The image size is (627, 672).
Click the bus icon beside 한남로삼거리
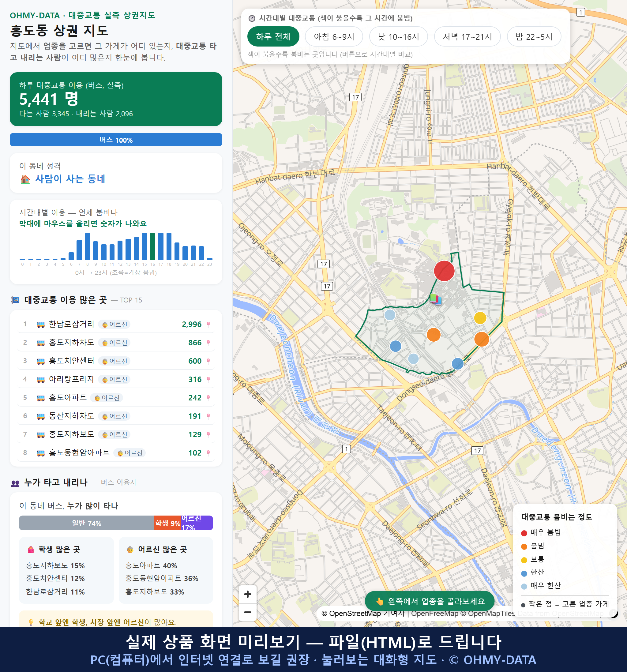click(x=40, y=325)
